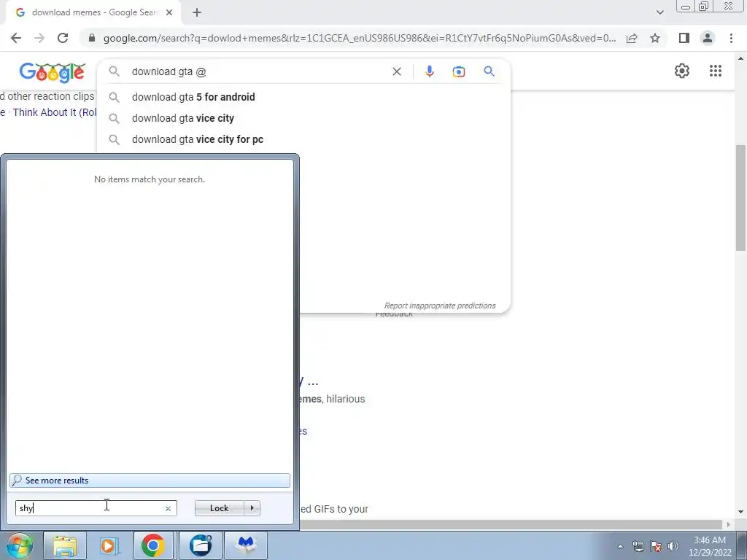Open Action Center flag tray icon

pyautogui.click(x=656, y=546)
